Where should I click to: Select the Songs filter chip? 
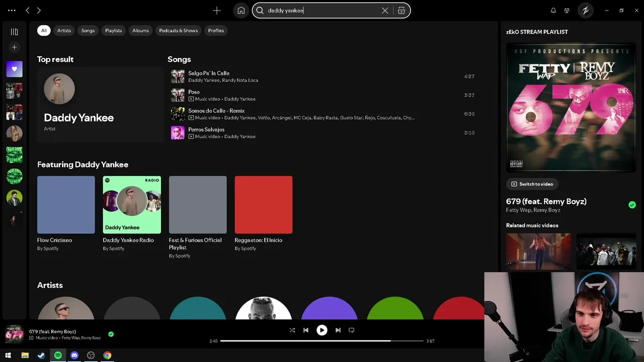88,31
